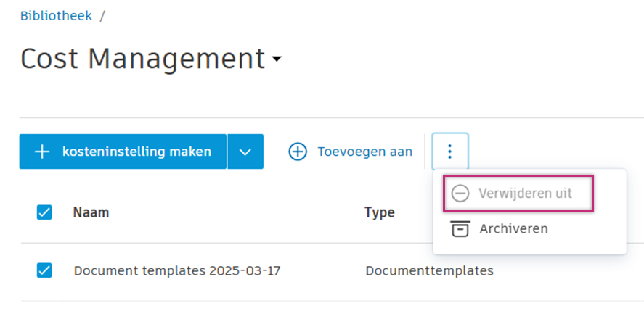Select Archiveren in the popup menu
This screenshot has width=644, height=311.
click(513, 228)
